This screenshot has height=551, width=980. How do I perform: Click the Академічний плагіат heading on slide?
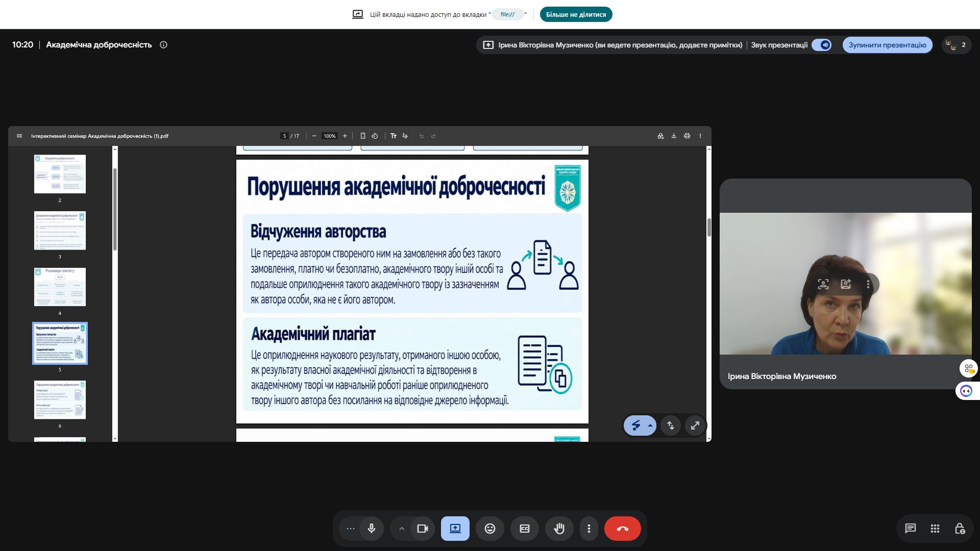(x=313, y=334)
